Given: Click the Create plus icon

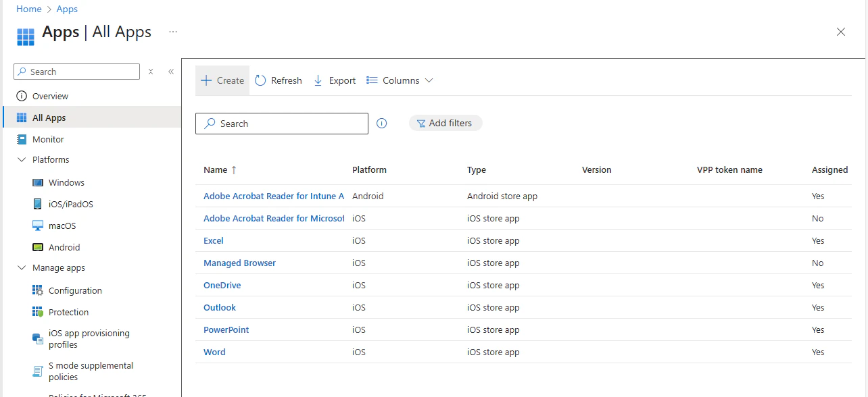Looking at the screenshot, I should point(206,80).
